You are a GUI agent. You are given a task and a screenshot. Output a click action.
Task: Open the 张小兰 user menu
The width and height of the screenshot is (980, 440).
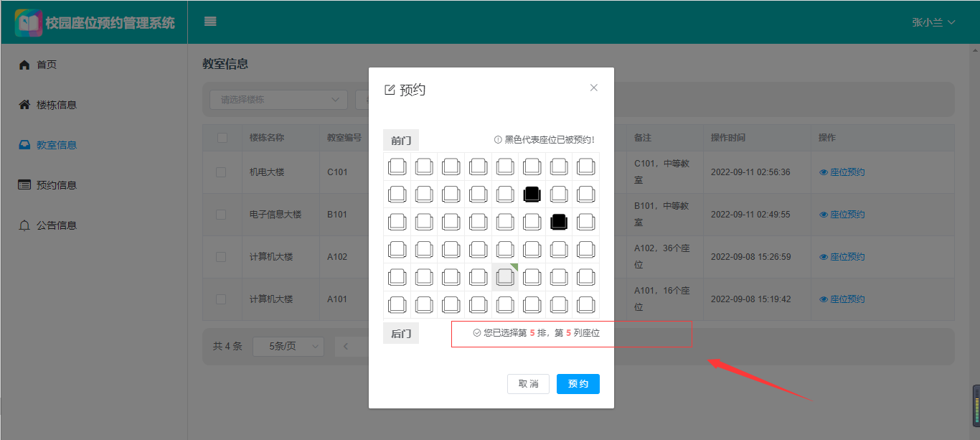934,22
